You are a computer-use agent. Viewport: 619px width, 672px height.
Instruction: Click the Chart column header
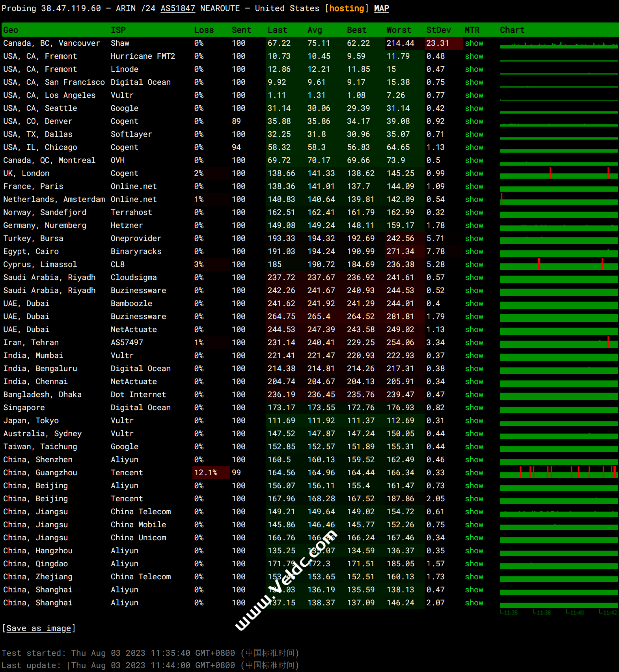pos(512,30)
